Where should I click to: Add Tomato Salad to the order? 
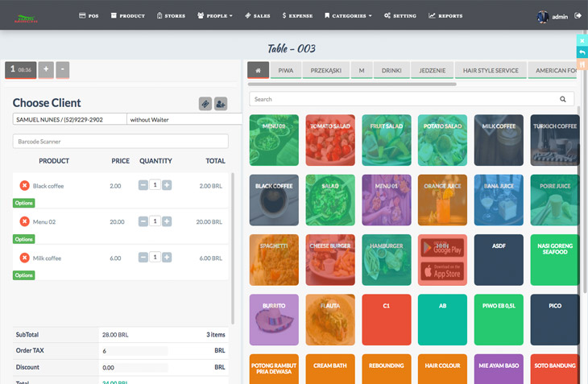tap(330, 140)
